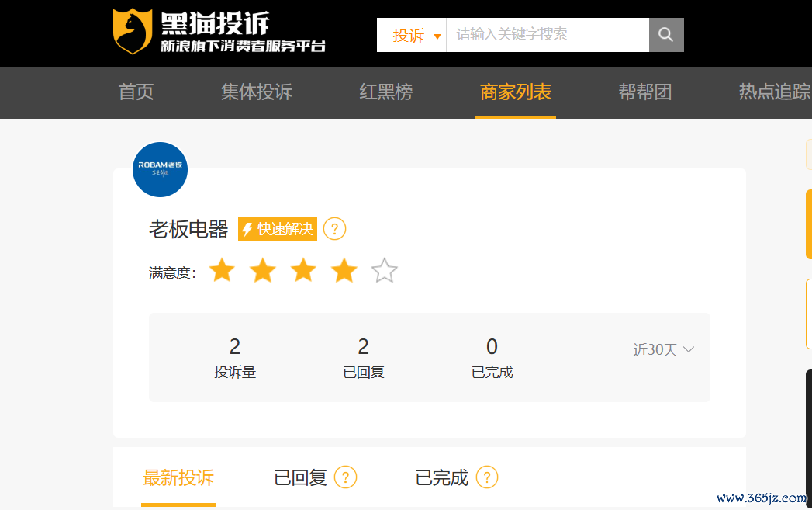The width and height of the screenshot is (812, 510).
Task: Select the 商家列表 nav item
Action: coord(515,92)
